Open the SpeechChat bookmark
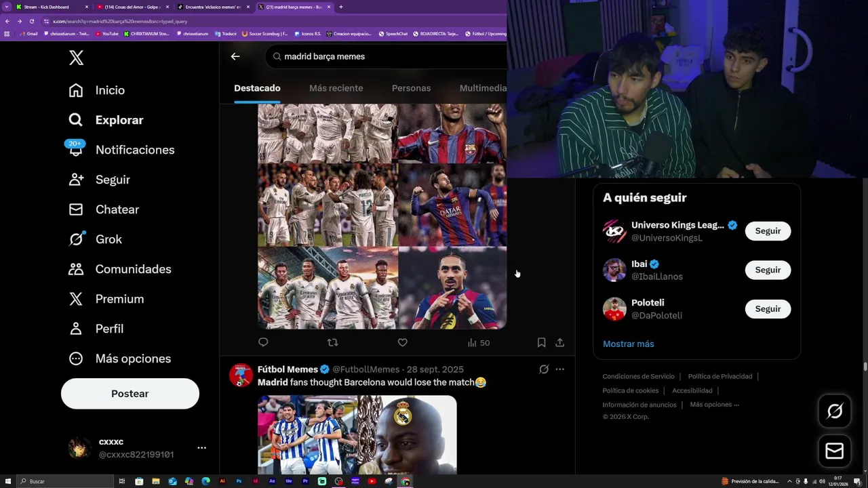The height and width of the screenshot is (488, 868). (x=393, y=33)
